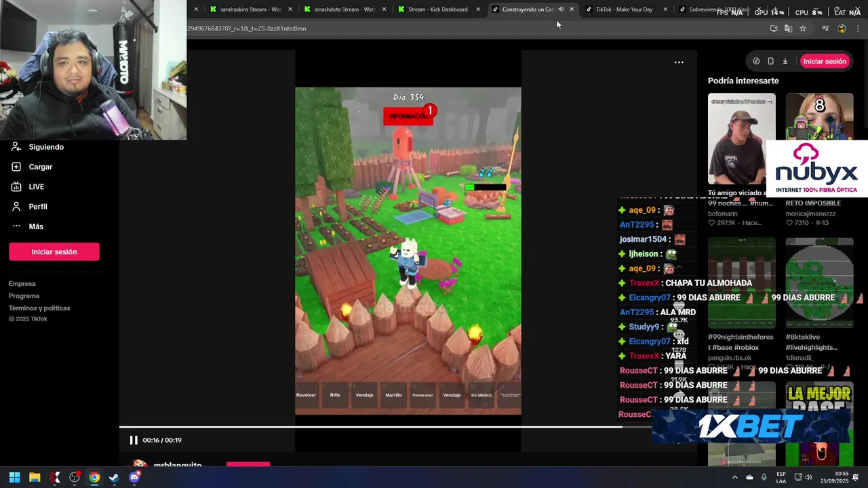Seek along the video progress bar
This screenshot has height=488, width=868.
(408, 427)
